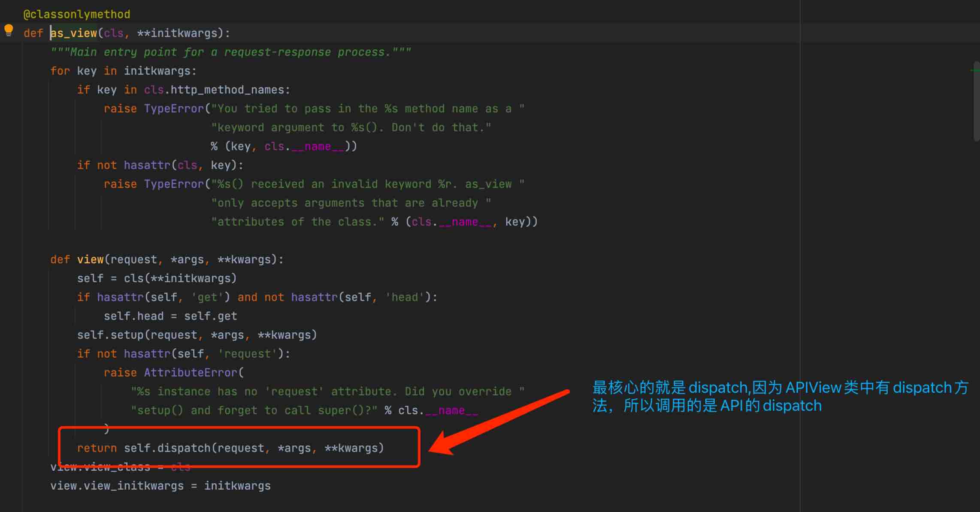Viewport: 980px width, 512px height.
Task: Click string "only accepts arguments that are already"
Action: click(x=351, y=203)
